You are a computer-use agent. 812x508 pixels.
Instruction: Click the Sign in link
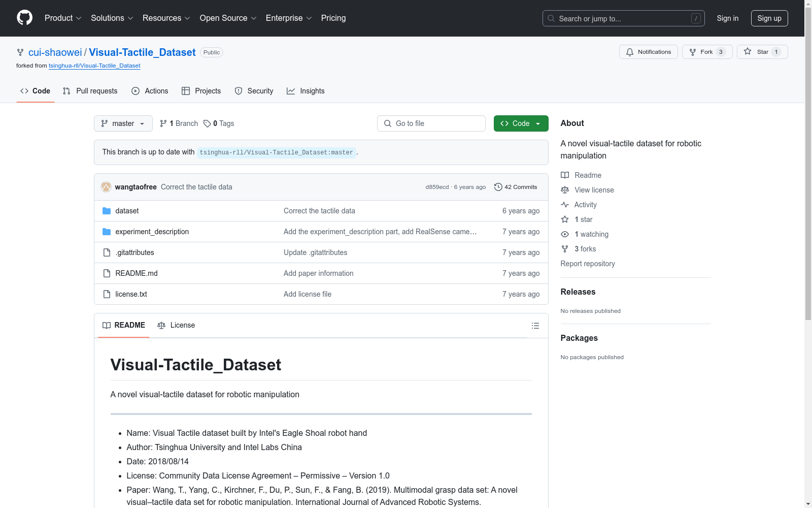coord(728,18)
